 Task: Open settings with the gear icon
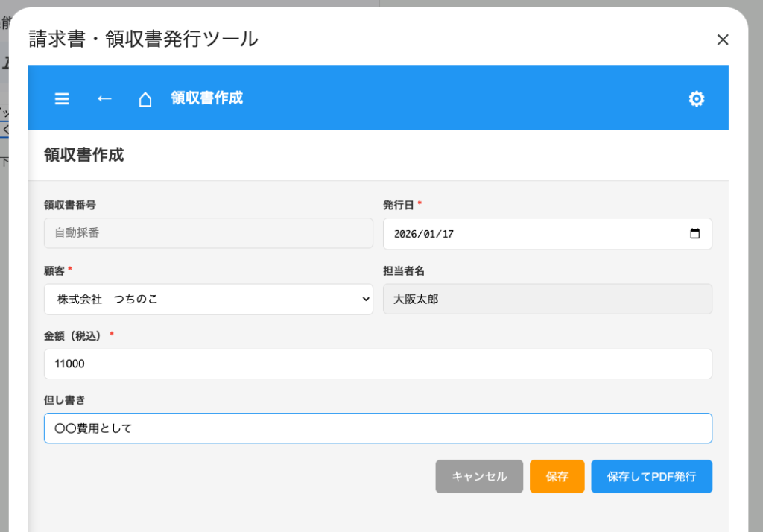coord(696,98)
